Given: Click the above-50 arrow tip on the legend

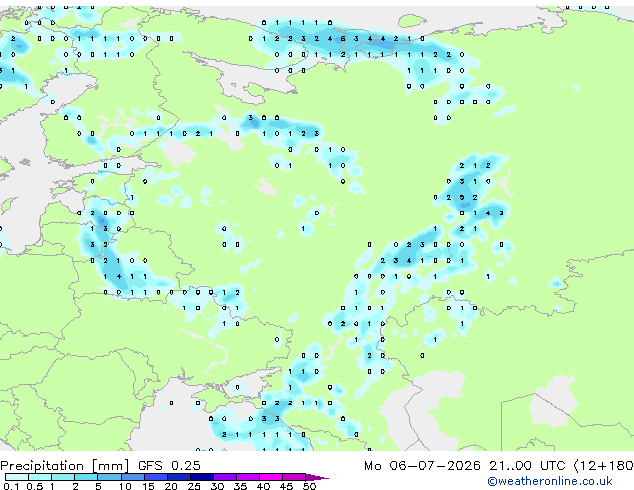Looking at the screenshot, I should [x=317, y=477].
